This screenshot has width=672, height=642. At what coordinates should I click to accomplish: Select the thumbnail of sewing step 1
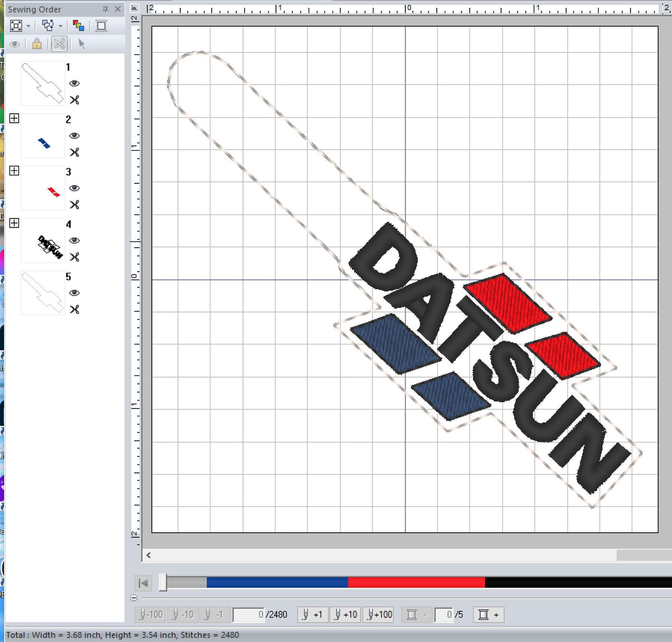pos(43,83)
